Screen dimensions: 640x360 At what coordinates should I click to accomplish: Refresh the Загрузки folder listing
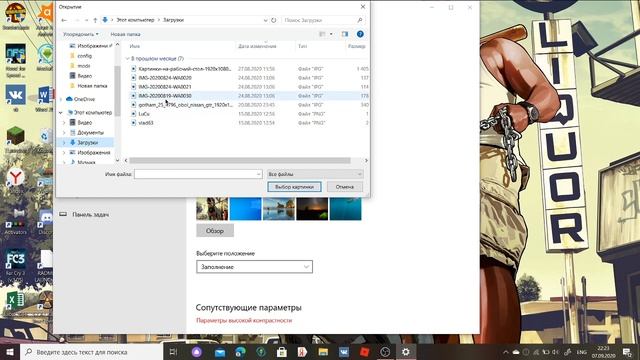(273, 20)
